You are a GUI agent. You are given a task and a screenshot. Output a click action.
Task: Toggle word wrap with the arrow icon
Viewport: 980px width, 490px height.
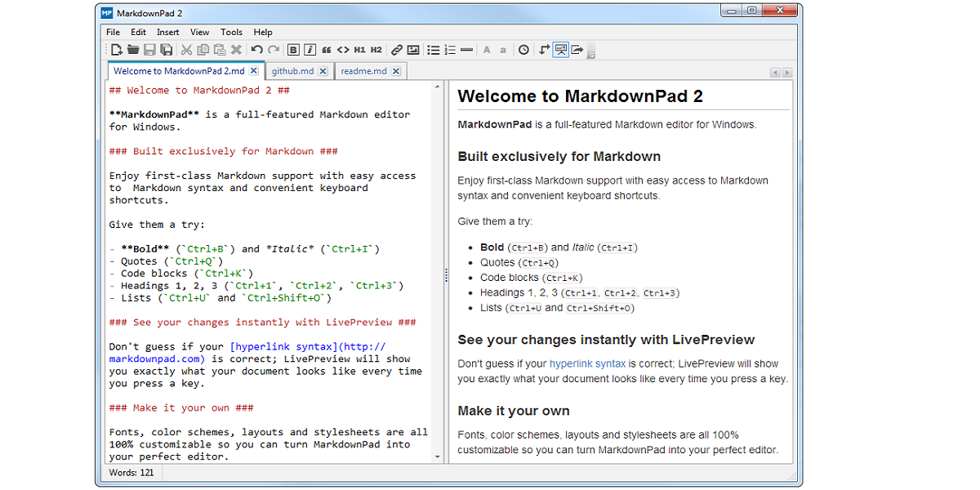click(544, 49)
